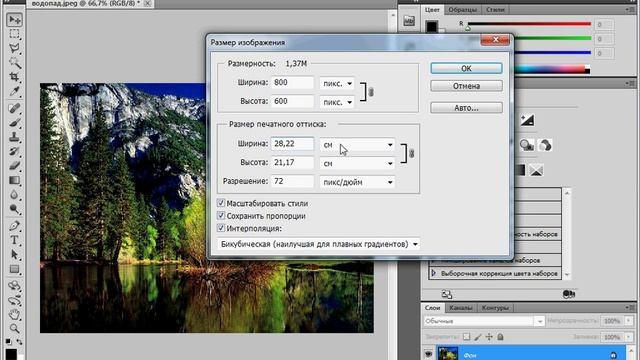Select the Horizontal Type tool

point(14,240)
